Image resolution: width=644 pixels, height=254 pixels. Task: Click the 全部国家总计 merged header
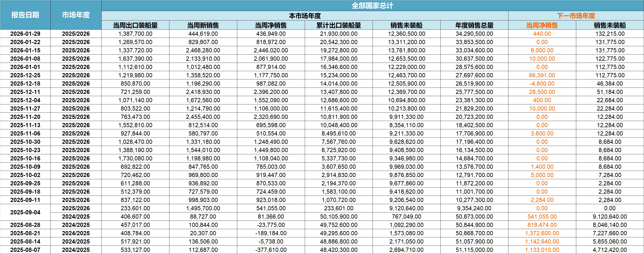(372, 5)
